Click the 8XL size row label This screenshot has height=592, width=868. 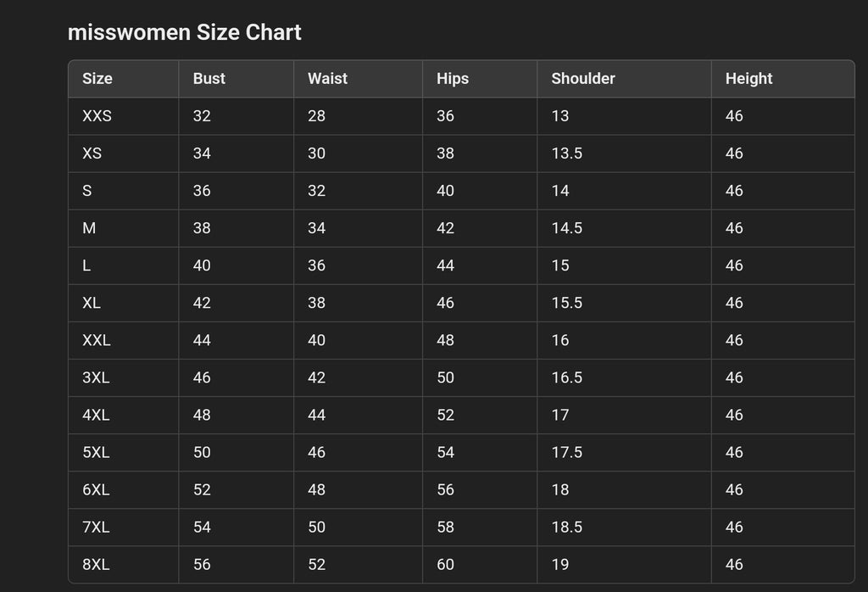(96, 564)
